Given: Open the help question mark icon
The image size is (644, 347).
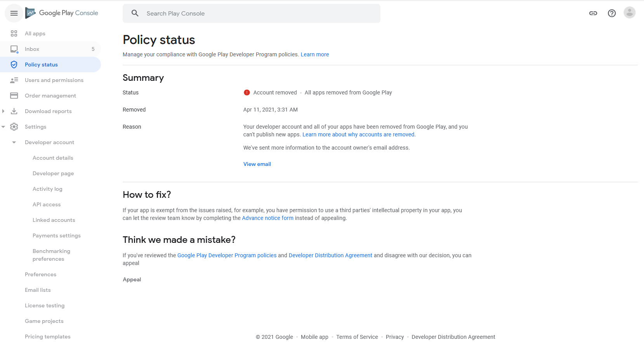Looking at the screenshot, I should [612, 13].
